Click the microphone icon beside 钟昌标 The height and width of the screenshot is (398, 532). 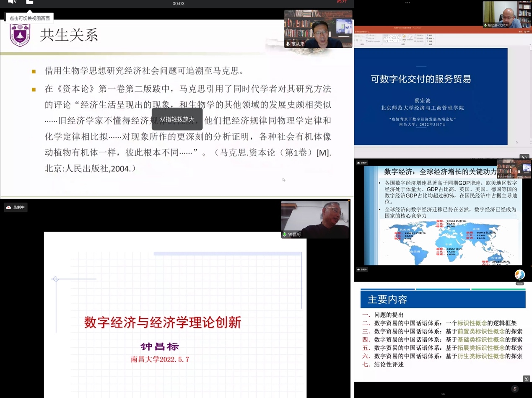pos(285,235)
